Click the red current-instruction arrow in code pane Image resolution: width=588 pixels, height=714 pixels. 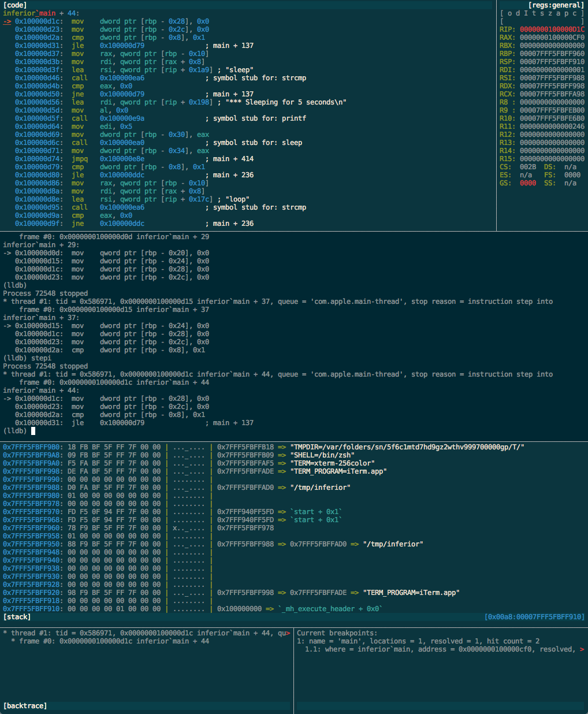(x=7, y=21)
